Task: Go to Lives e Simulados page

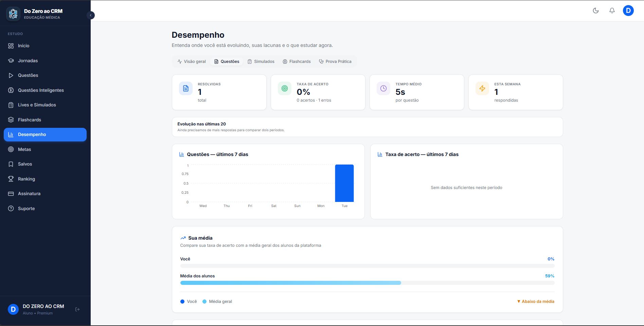Action: click(45, 105)
